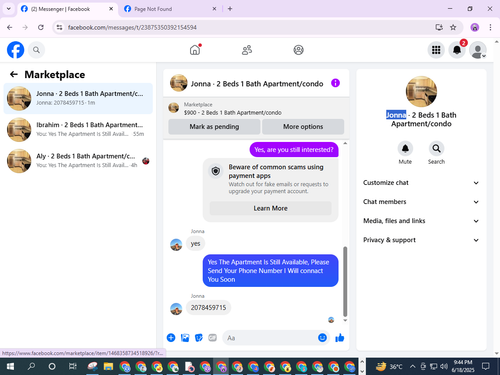Viewport: 500px width, 375px height.
Task: Open the profile circle icon in center nav
Action: (298, 50)
